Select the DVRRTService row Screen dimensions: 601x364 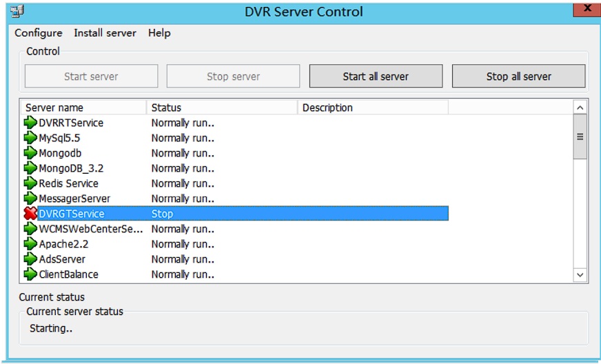pos(236,123)
